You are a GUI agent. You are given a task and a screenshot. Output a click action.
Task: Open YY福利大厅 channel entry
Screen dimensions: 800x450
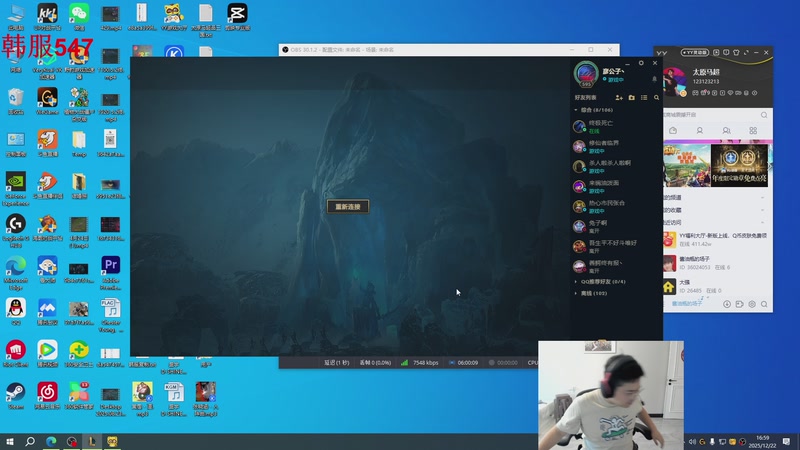pos(716,240)
